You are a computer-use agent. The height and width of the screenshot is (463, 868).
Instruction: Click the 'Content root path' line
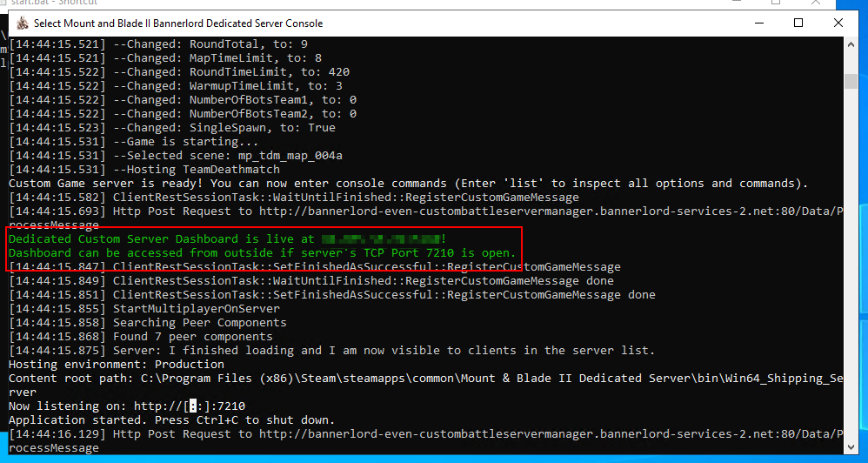coord(425,379)
